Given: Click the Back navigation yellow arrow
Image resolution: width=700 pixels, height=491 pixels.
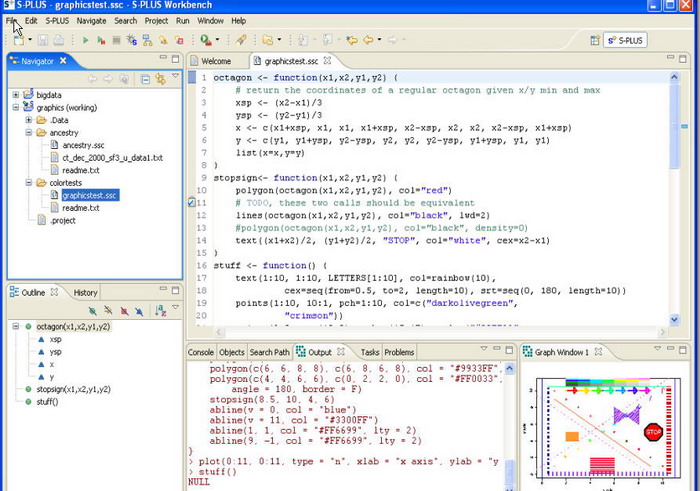Looking at the screenshot, I should (368, 40).
